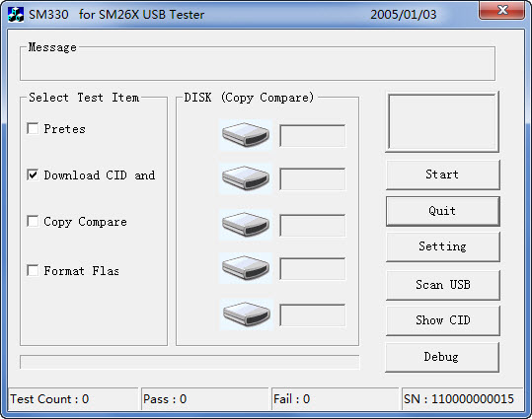Screen dimensions: 532x419
Task: Click the Debug button
Action: tap(442, 357)
